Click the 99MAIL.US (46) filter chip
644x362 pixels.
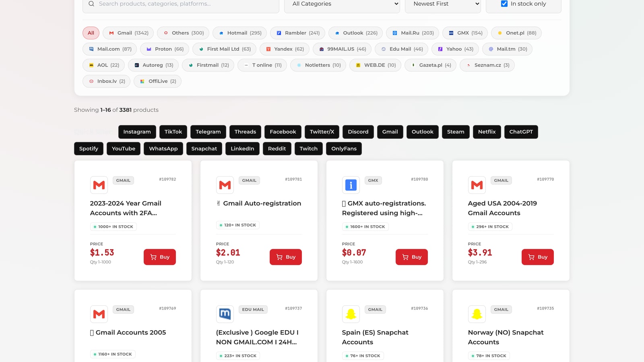click(x=343, y=49)
